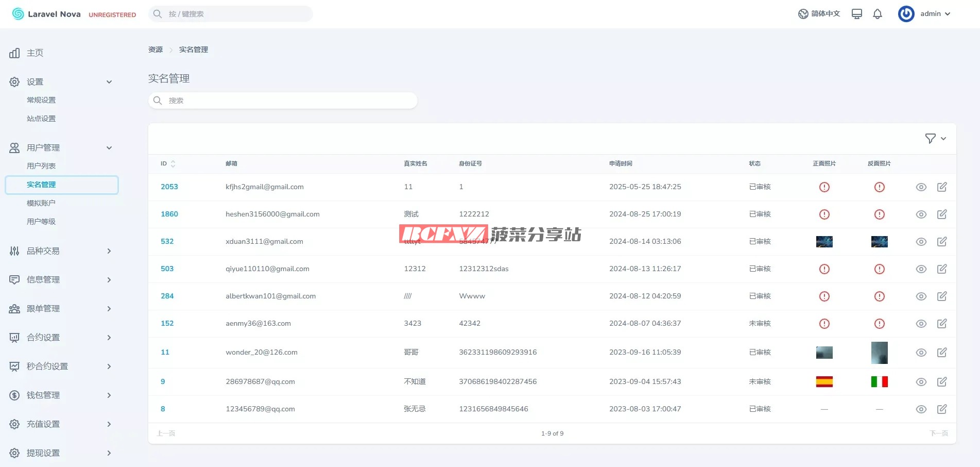Click the notifications bell icon
The image size is (980, 467).
tap(878, 14)
